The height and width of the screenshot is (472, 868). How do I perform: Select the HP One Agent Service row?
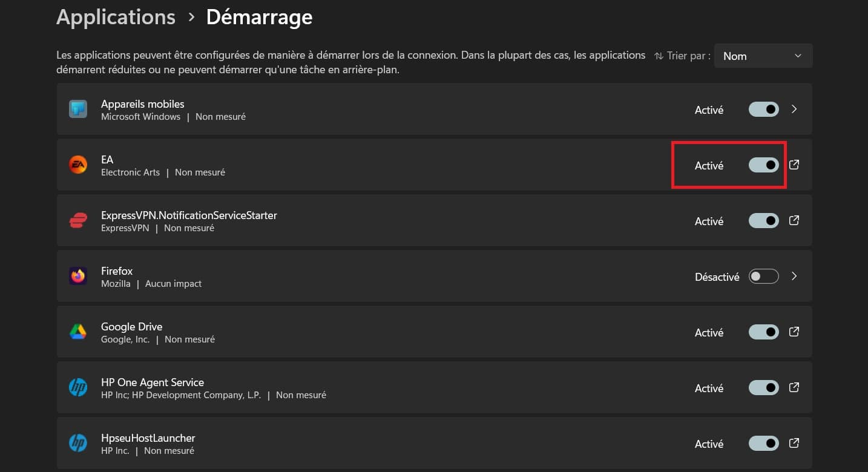pos(424,387)
